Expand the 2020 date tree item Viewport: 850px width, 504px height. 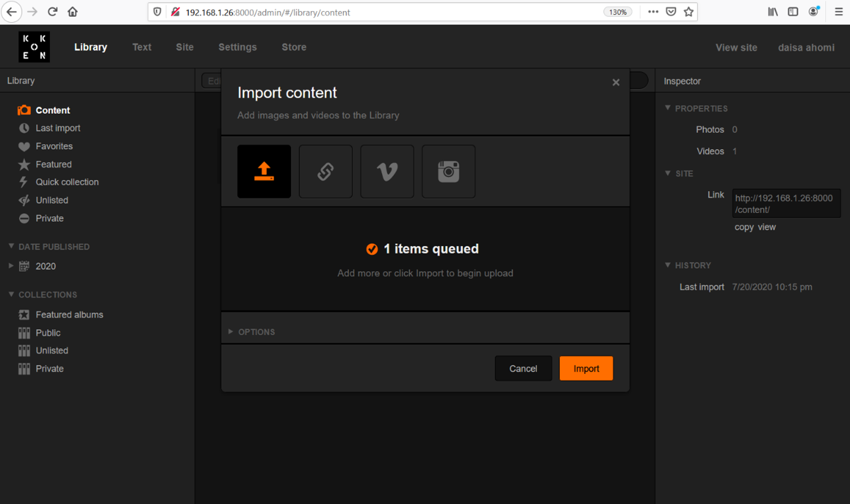pos(11,266)
